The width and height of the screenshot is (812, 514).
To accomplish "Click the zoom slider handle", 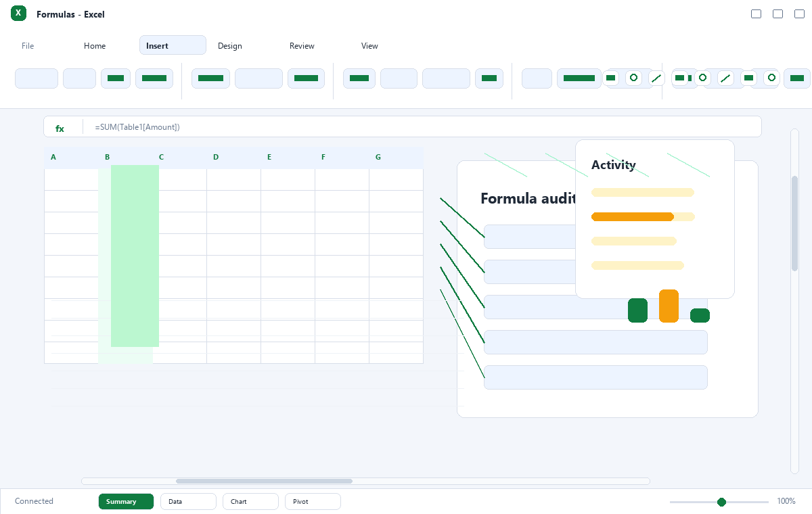I will 721,502.
